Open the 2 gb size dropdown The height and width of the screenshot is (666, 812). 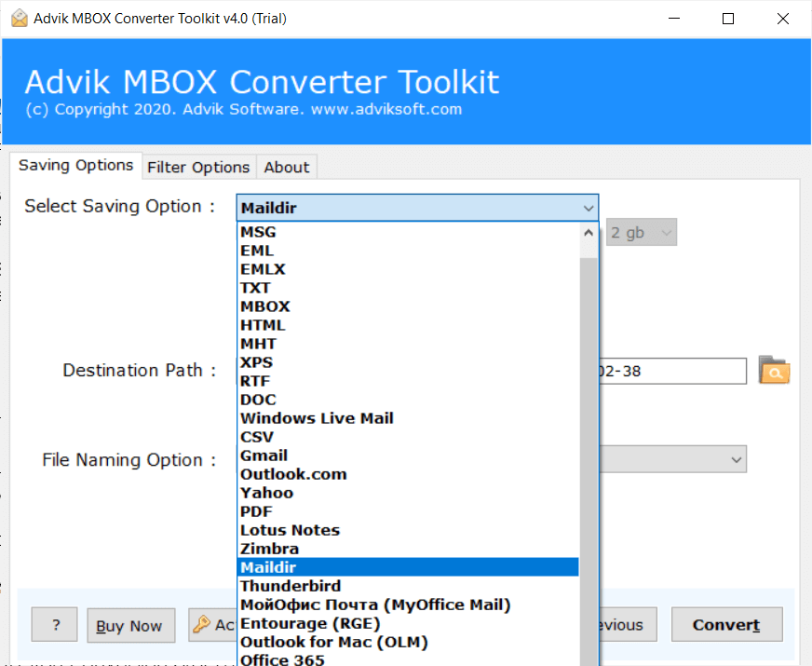641,232
